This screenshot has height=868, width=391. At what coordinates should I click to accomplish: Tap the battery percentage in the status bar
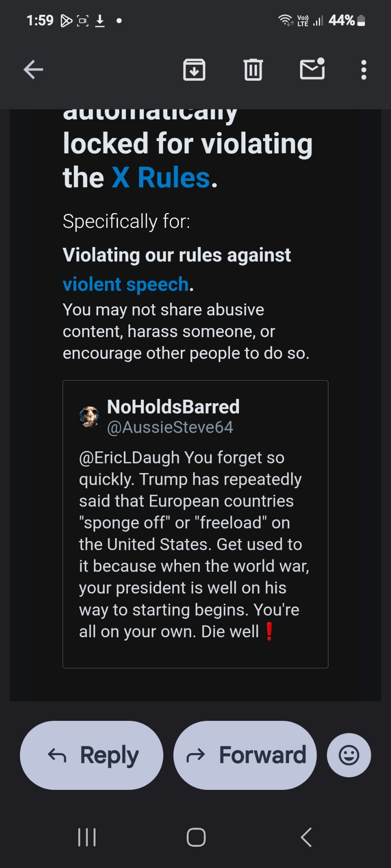342,20
